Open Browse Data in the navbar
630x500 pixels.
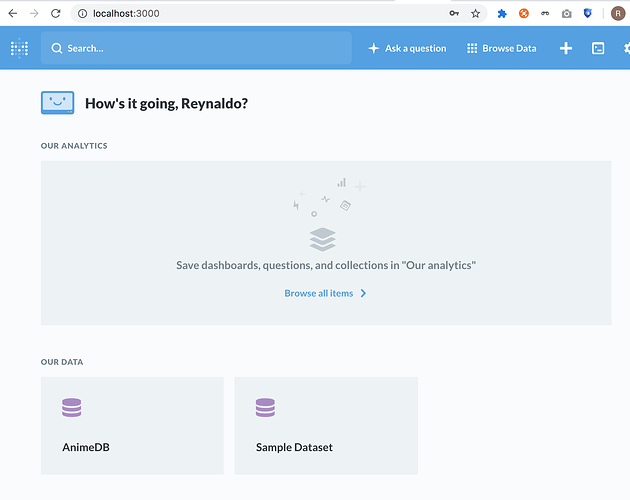coord(501,48)
